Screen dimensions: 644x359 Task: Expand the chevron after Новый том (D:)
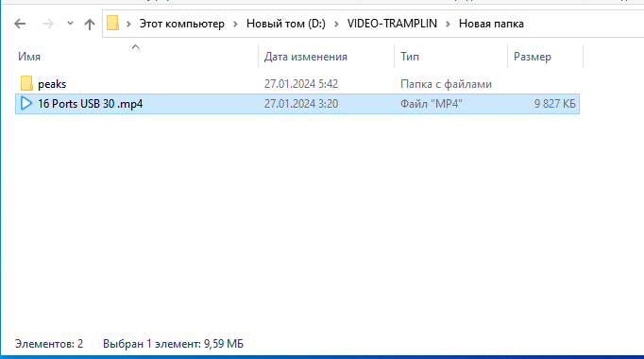[x=336, y=24]
